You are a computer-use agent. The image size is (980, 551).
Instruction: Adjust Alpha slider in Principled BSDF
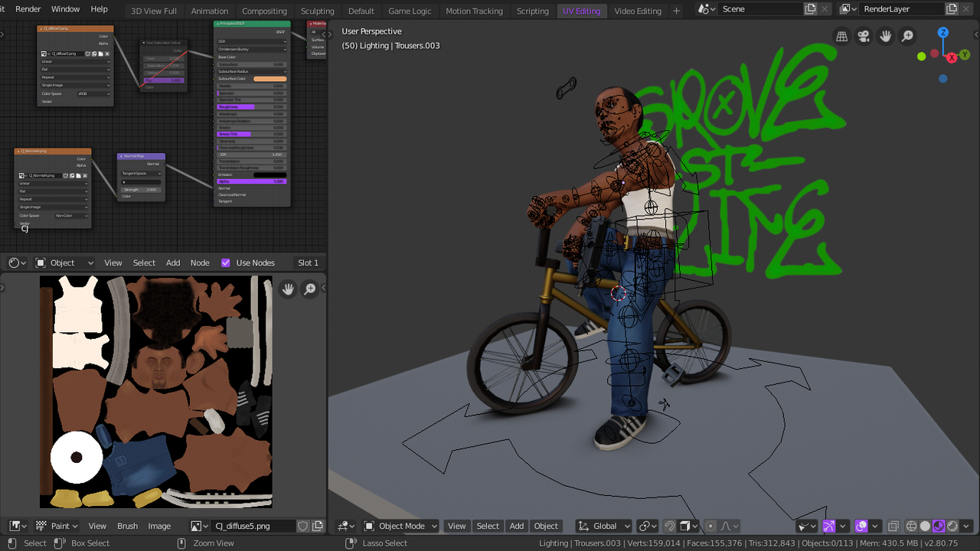252,181
